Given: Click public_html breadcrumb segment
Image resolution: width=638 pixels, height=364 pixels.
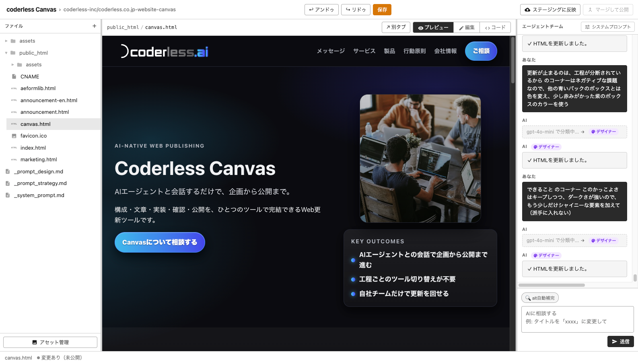Looking at the screenshot, I should click(x=123, y=27).
